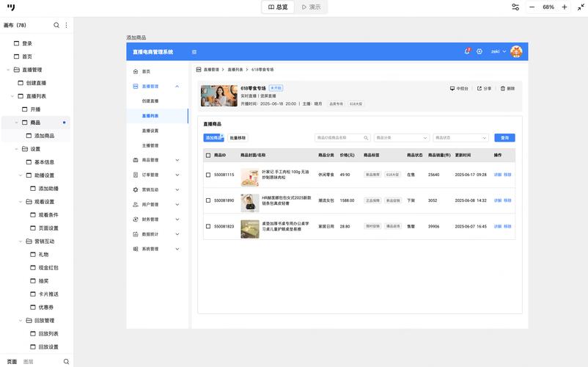
Task: Click 移除 link in row 550081890
Action: [x=507, y=200]
